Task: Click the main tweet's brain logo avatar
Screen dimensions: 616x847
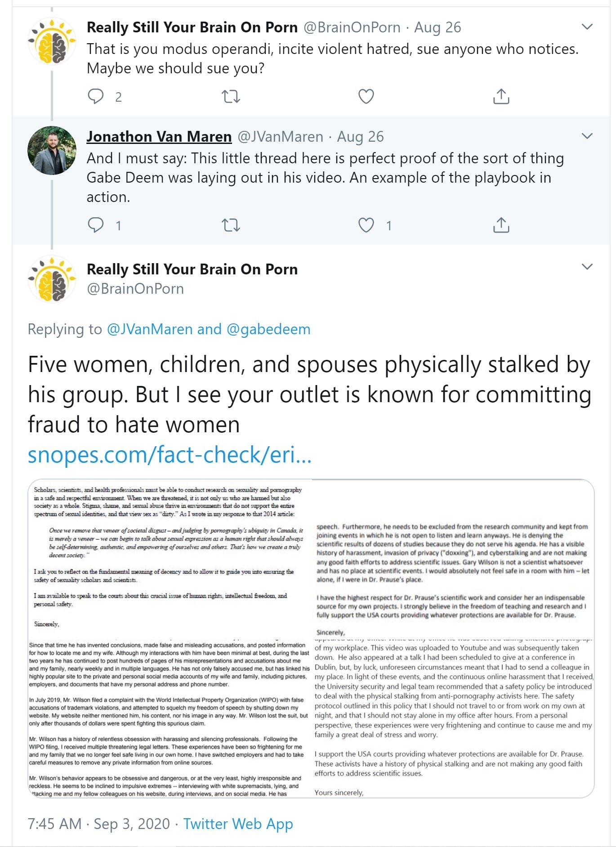Action: tap(52, 279)
